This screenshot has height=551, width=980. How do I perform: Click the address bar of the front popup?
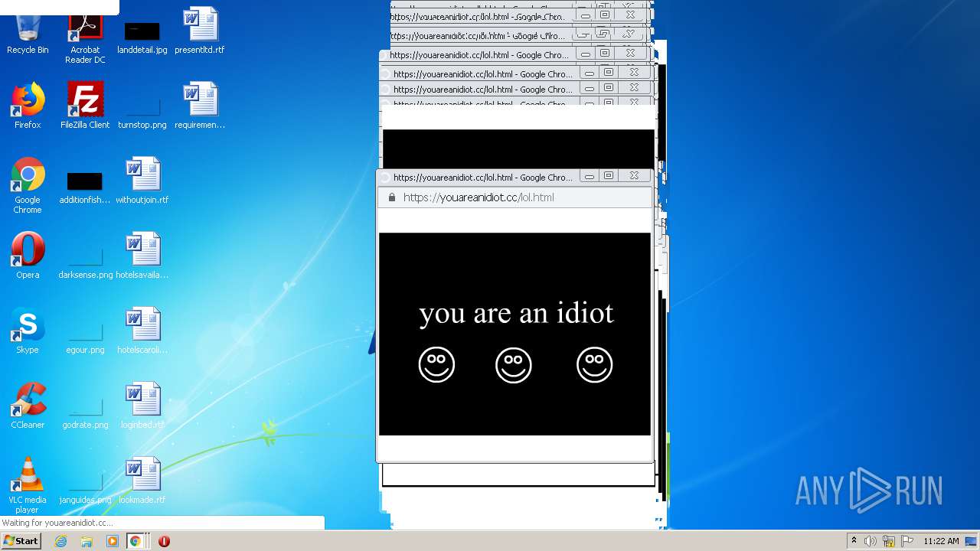tap(515, 197)
